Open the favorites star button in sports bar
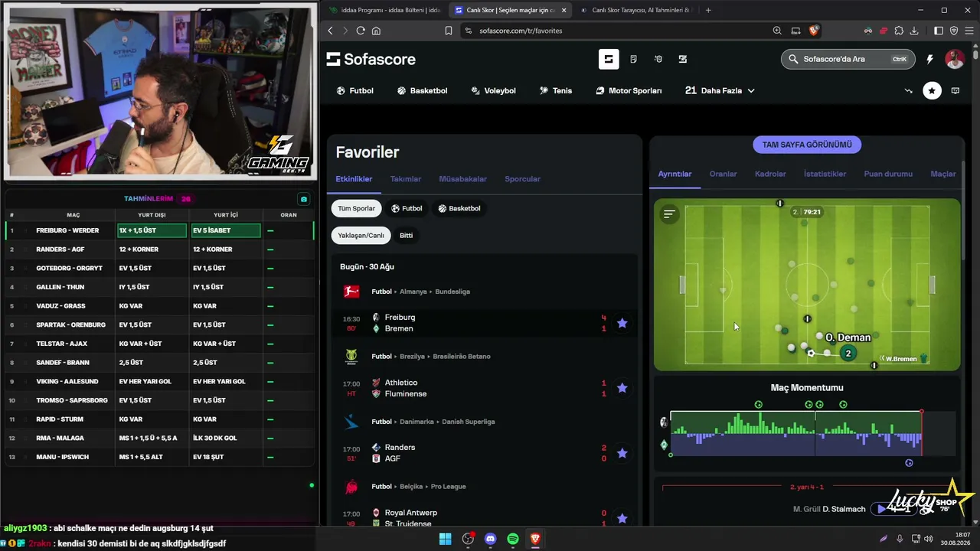 pos(932,90)
